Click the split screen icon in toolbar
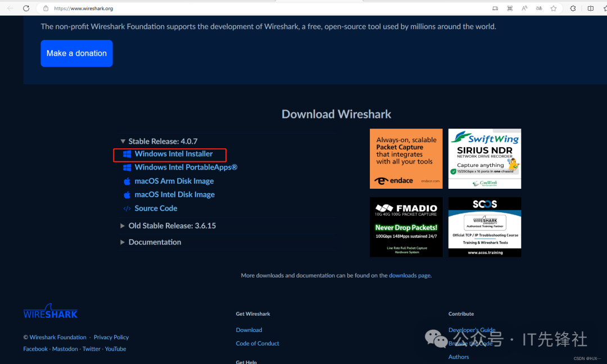 [590, 8]
